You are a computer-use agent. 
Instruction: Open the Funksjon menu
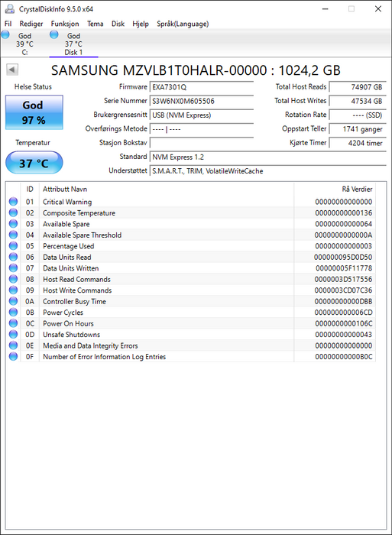coord(65,24)
